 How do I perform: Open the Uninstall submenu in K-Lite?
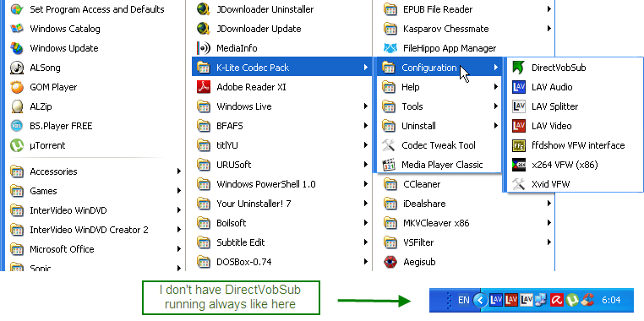click(439, 126)
